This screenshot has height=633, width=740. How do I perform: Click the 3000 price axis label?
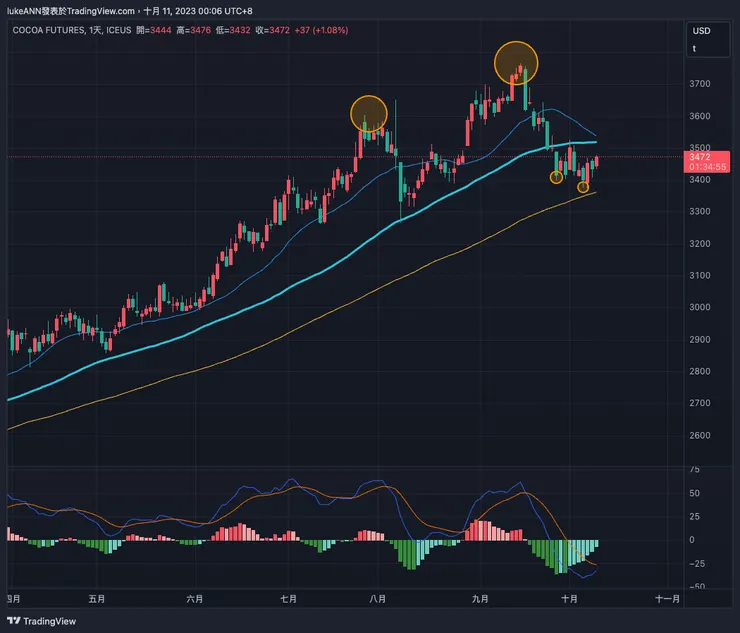699,307
